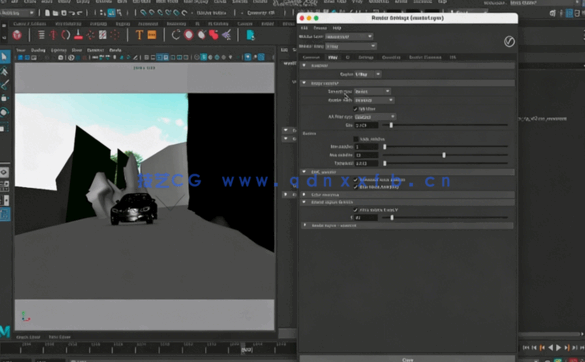The height and width of the screenshot is (362, 585).
Task: Click the red parentheses-shaped shelf icon
Action: tap(66, 35)
